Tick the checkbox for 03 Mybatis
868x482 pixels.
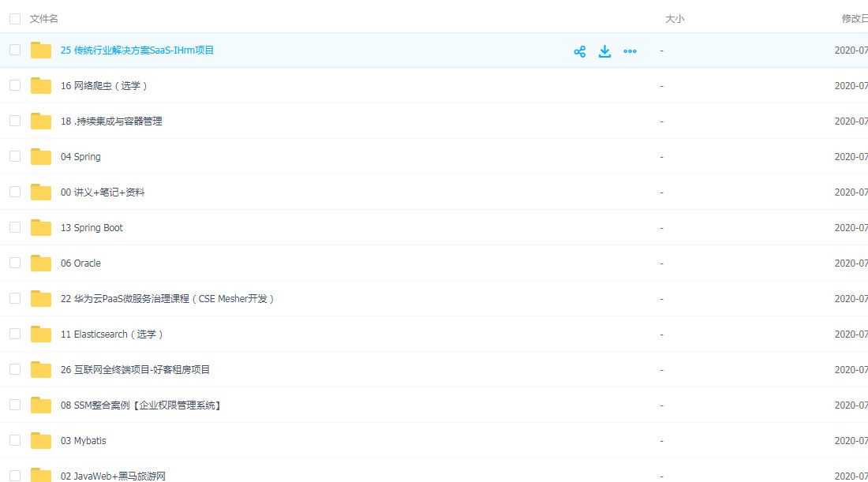(15, 440)
